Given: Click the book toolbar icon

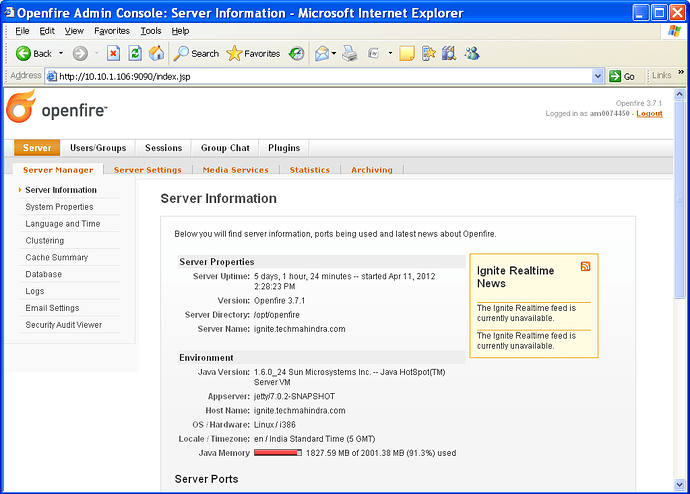Looking at the screenshot, I should (449, 54).
